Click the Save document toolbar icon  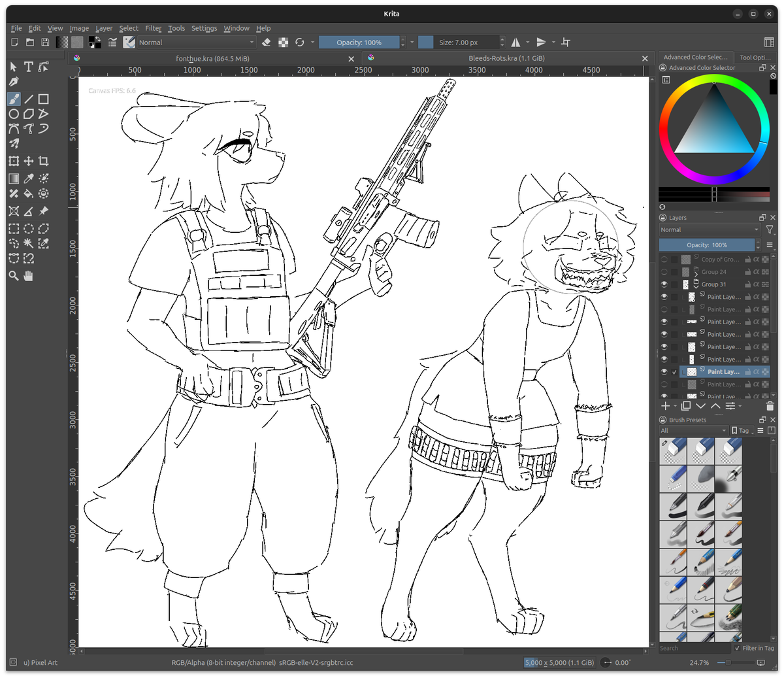pos(45,42)
